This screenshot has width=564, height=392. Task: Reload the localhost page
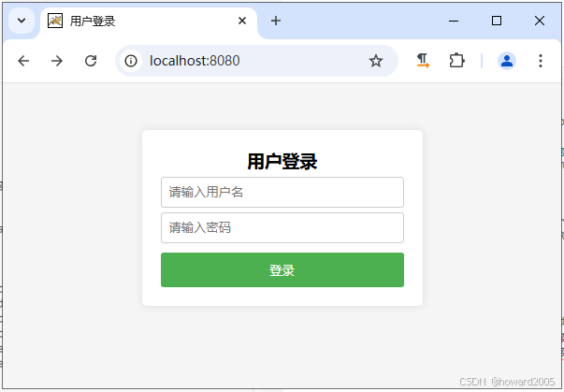click(91, 61)
